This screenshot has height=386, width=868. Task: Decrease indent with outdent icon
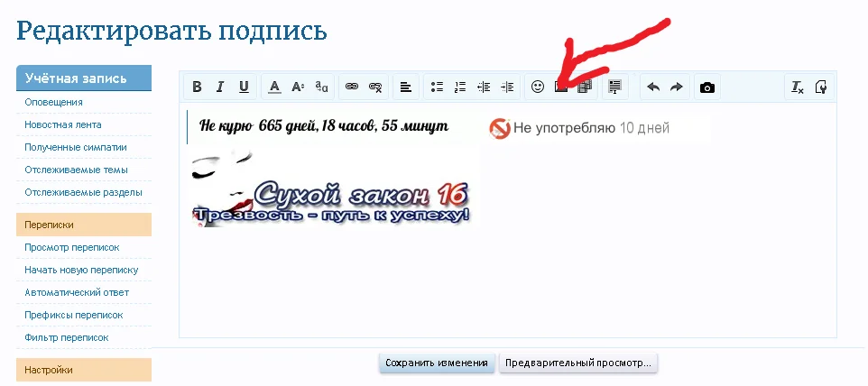tap(484, 87)
